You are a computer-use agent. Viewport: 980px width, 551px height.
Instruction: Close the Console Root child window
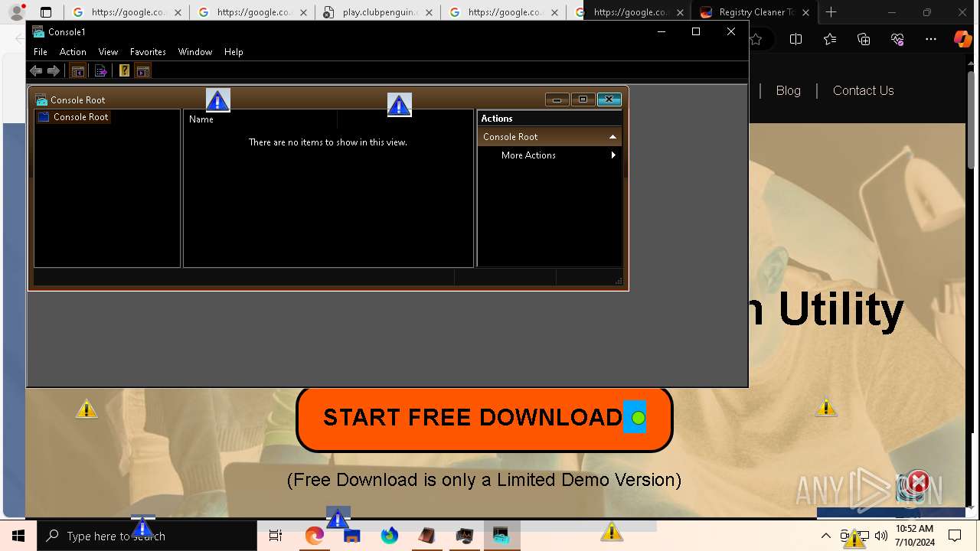(x=609, y=99)
